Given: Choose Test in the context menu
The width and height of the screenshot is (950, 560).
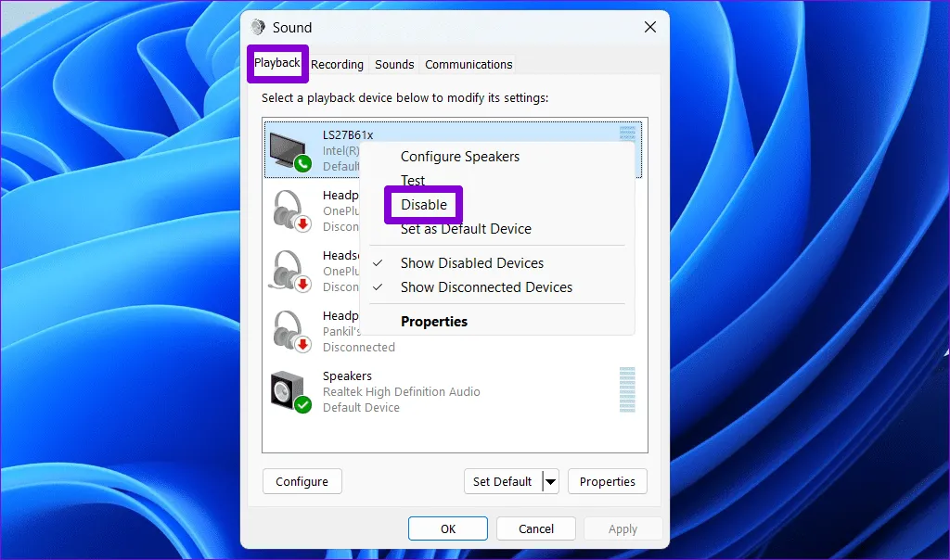Looking at the screenshot, I should [x=413, y=181].
